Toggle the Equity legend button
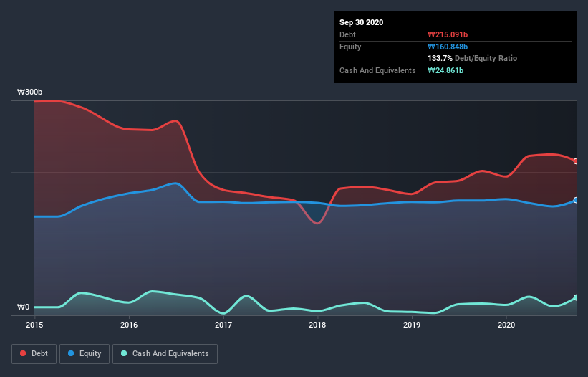Image resolution: width=588 pixels, height=377 pixels. tap(85, 354)
